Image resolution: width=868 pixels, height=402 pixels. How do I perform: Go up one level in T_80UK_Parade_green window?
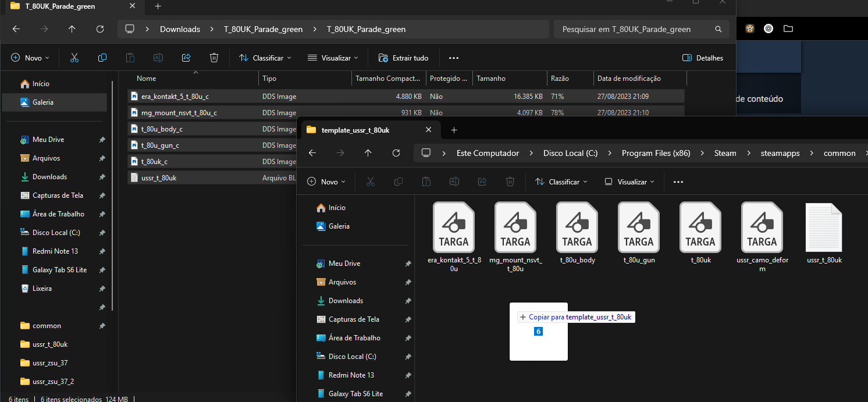tap(72, 29)
